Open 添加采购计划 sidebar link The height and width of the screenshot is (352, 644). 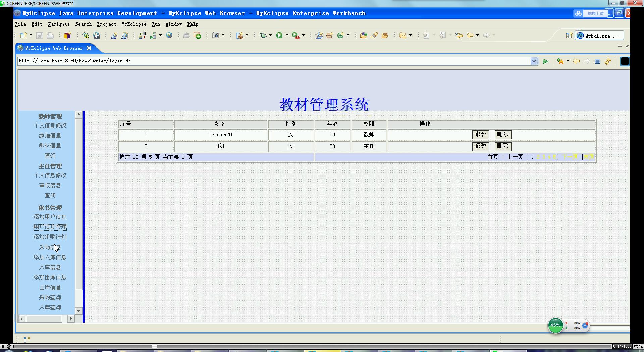(50, 237)
